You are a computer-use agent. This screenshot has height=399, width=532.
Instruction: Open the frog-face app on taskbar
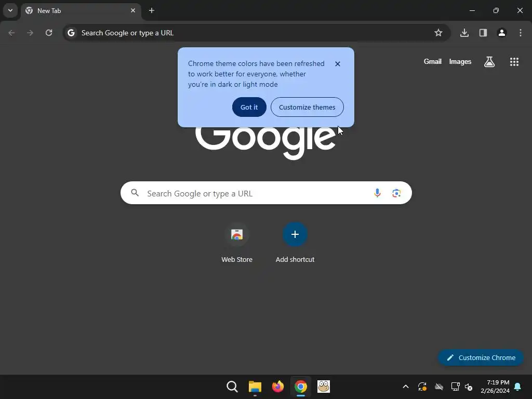[324, 387]
